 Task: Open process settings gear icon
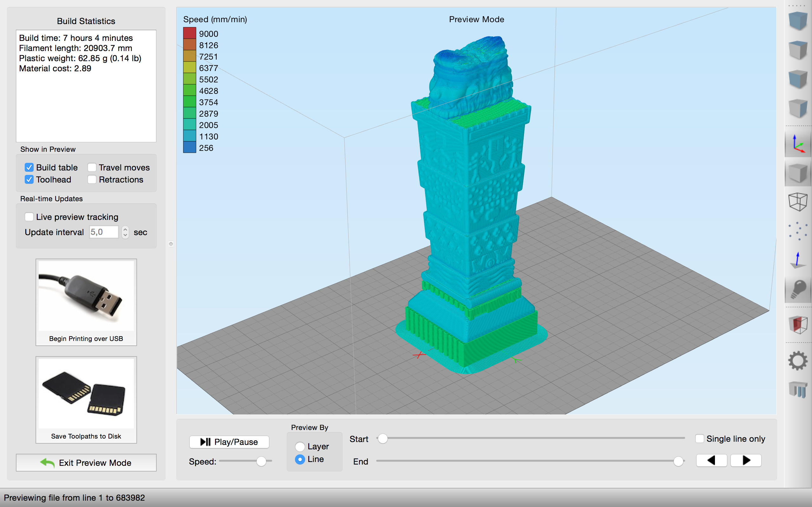coord(798,361)
